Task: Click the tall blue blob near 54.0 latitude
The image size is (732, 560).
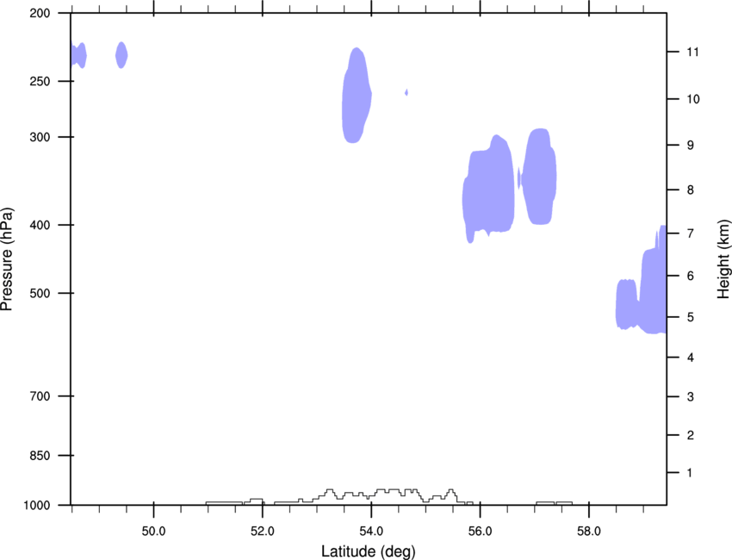Action: click(357, 96)
